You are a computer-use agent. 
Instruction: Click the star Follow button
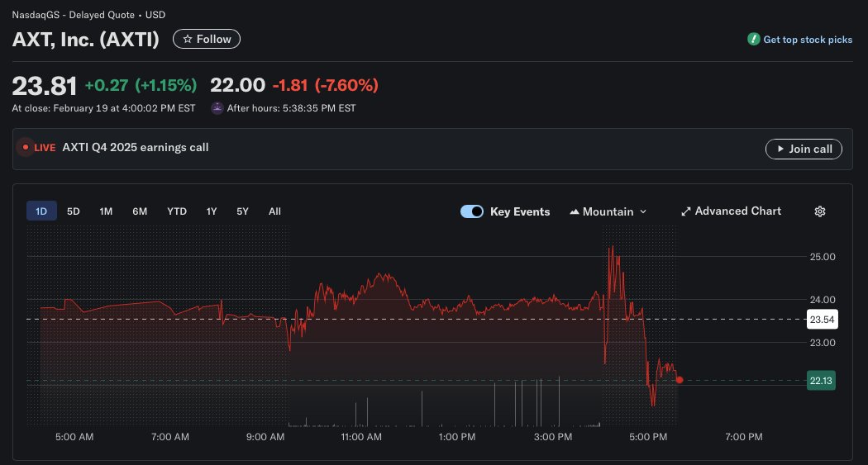(x=207, y=39)
